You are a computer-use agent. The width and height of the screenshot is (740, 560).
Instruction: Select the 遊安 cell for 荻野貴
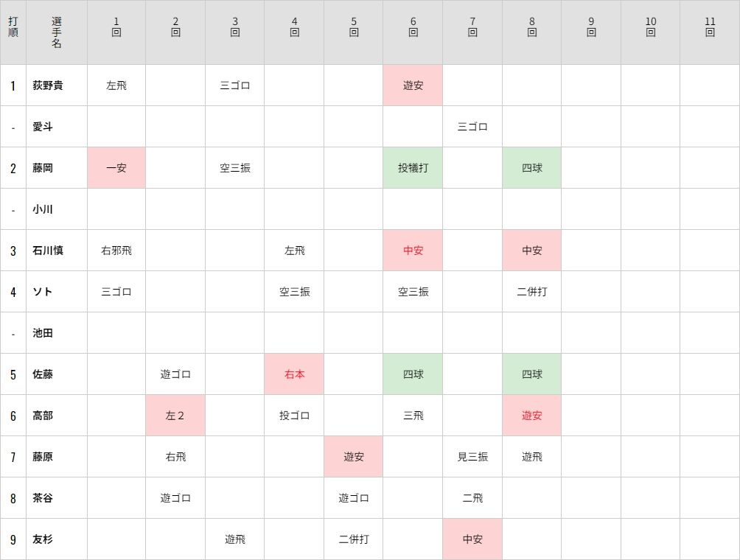point(413,85)
